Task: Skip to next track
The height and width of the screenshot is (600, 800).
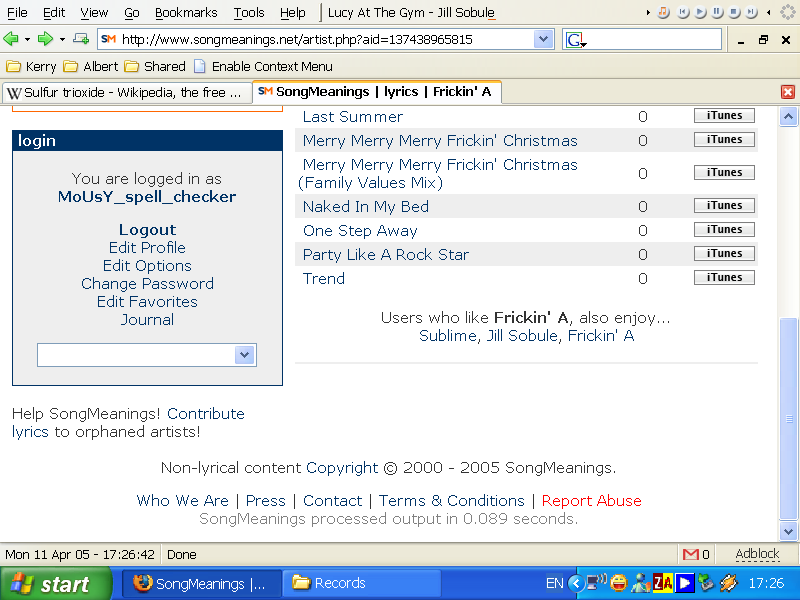Action: [751, 12]
